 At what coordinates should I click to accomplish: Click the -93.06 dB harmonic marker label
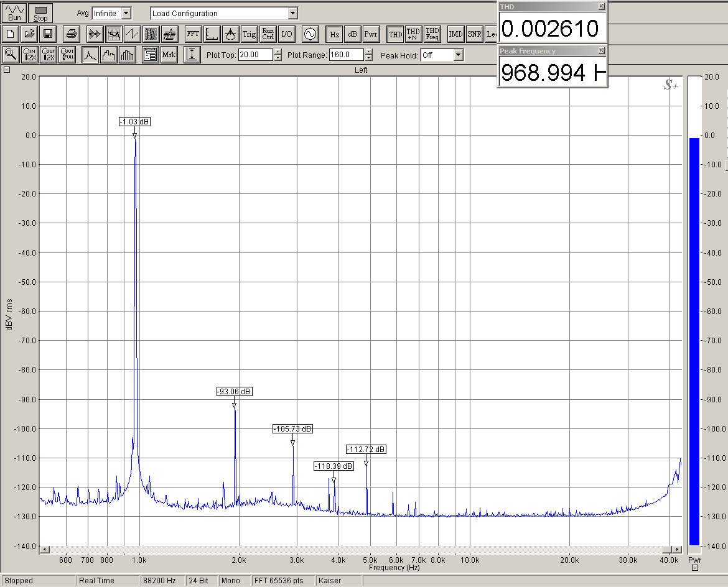click(x=235, y=392)
